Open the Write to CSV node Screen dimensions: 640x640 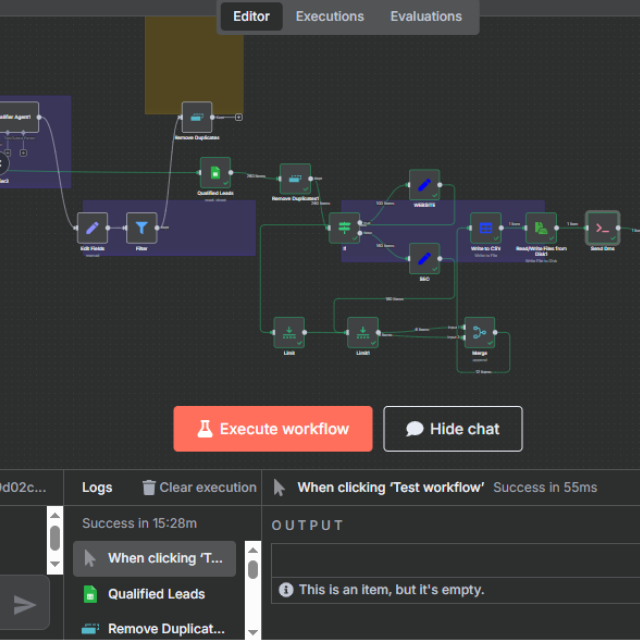pos(486,228)
